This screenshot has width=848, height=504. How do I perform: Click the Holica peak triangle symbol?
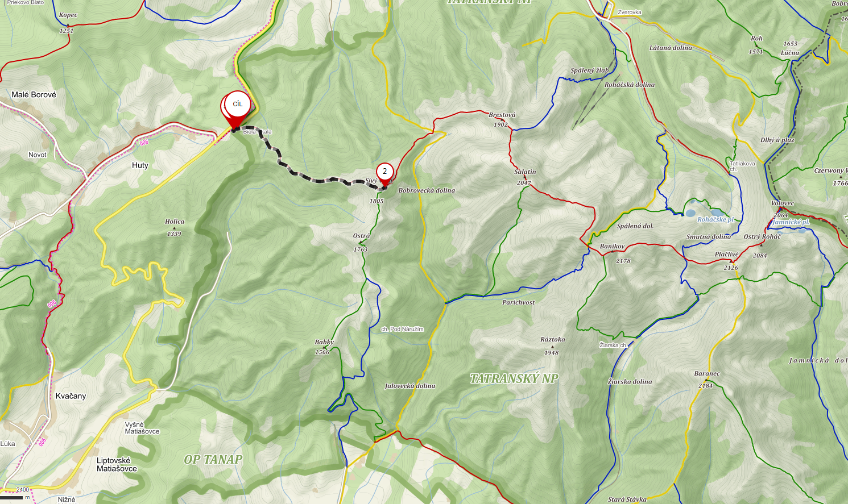click(174, 228)
